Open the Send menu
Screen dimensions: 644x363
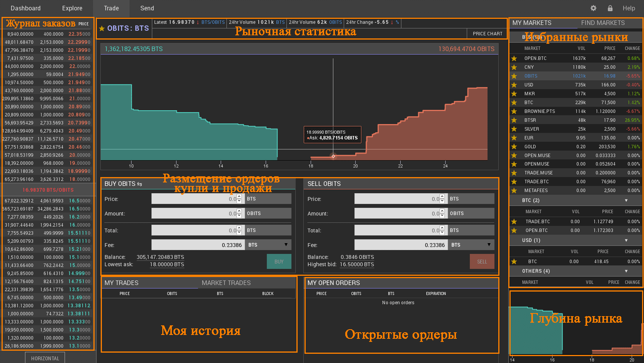click(147, 8)
